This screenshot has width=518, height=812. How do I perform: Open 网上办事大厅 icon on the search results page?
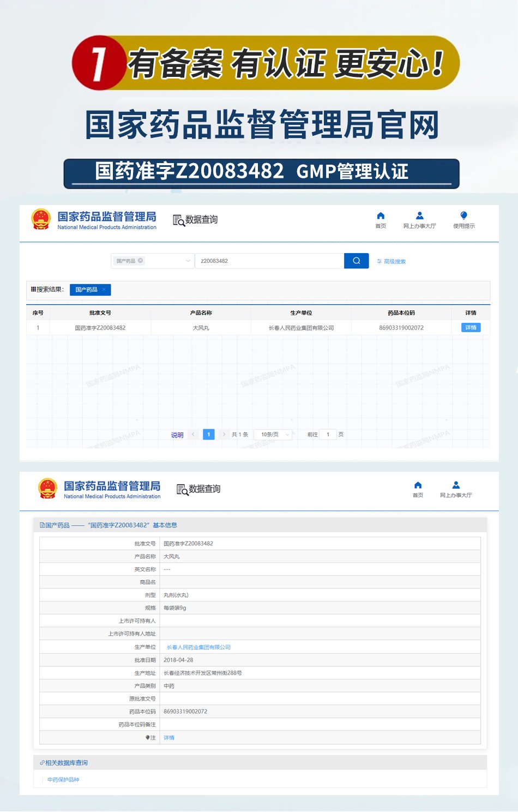[x=419, y=216]
